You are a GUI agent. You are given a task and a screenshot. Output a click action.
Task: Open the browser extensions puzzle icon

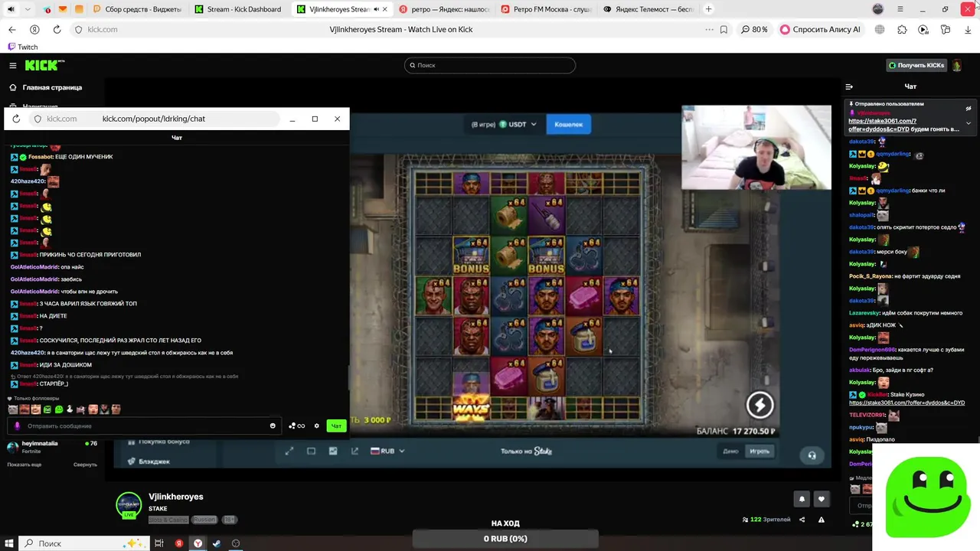click(x=902, y=29)
